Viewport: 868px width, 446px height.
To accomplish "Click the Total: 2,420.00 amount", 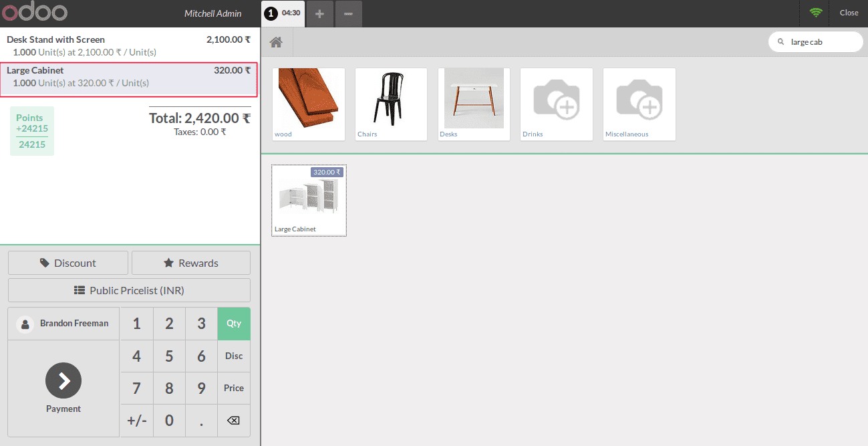I will pyautogui.click(x=200, y=118).
